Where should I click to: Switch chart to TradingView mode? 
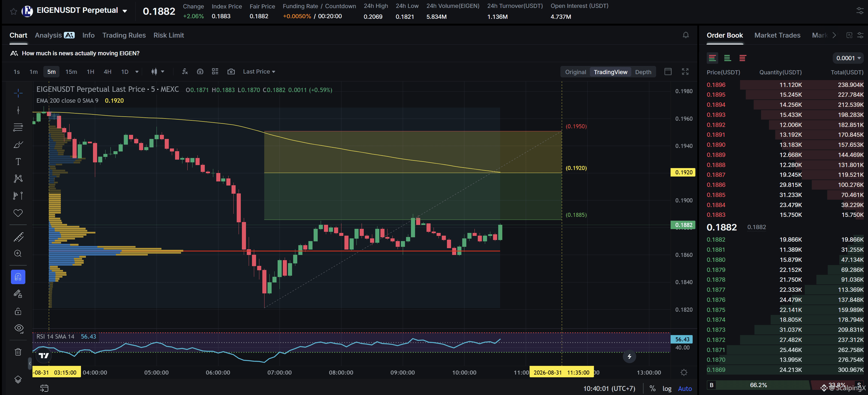click(610, 72)
